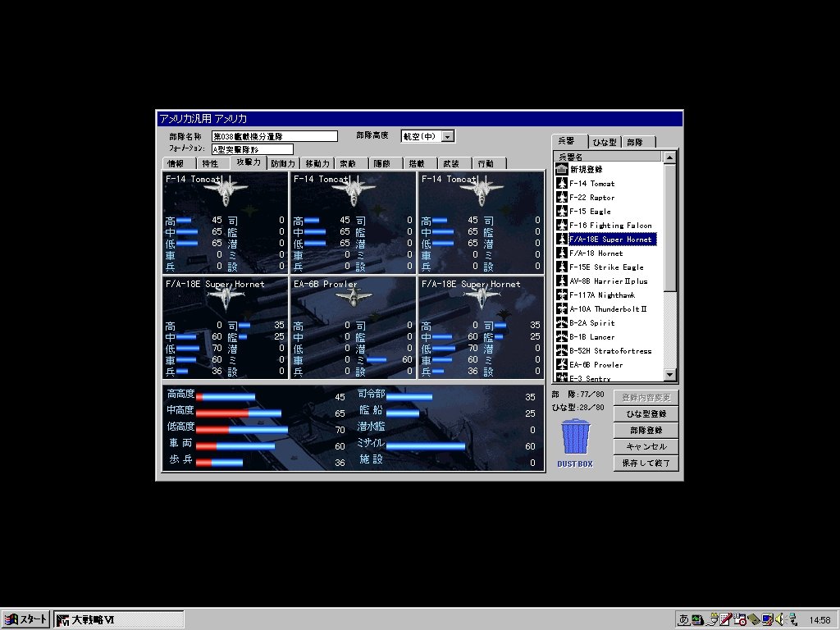This screenshot has width=840, height=630.
Task: Select the A-10A Thunderbolt II list icon
Action: [561, 308]
